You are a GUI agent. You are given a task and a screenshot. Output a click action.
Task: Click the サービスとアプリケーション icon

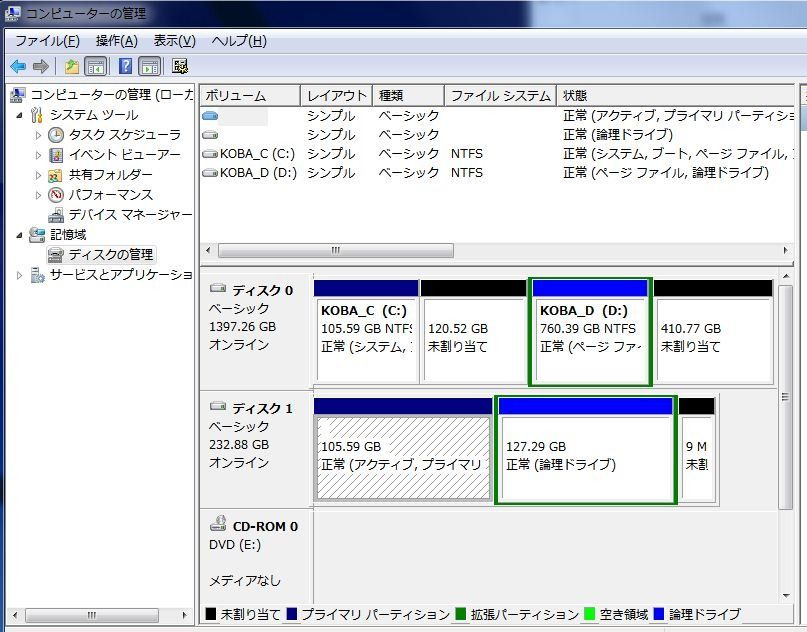click(38, 275)
